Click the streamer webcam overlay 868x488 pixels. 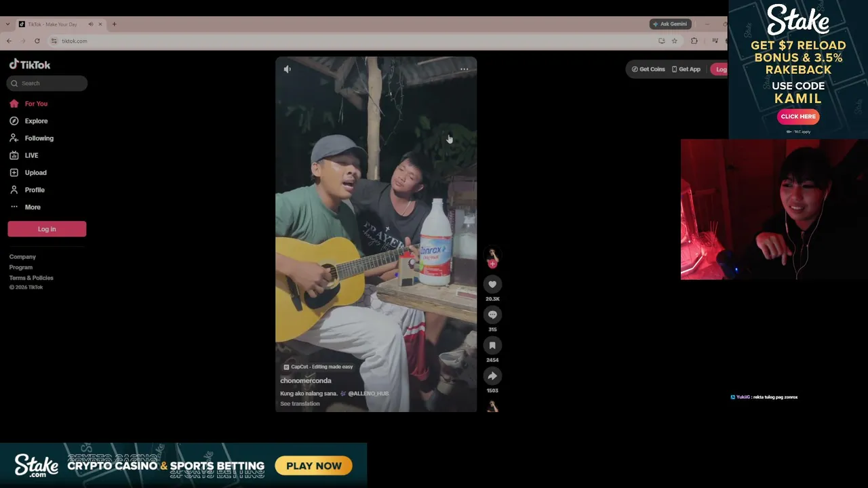(x=774, y=209)
